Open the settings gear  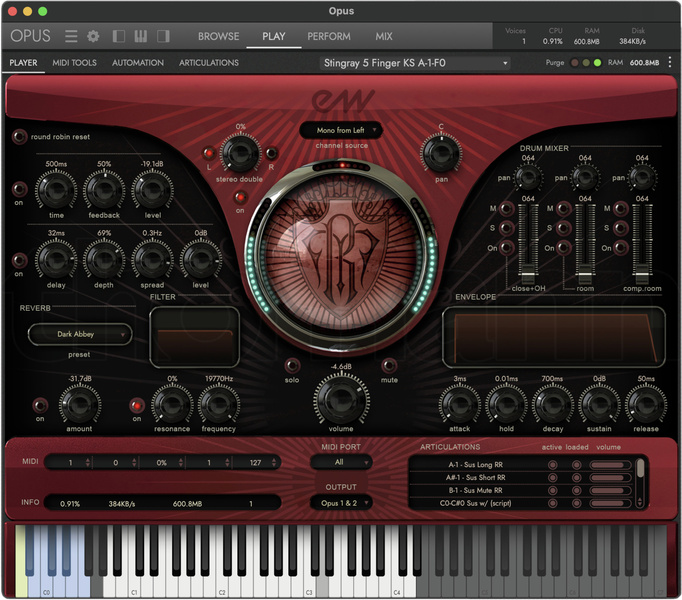point(93,36)
